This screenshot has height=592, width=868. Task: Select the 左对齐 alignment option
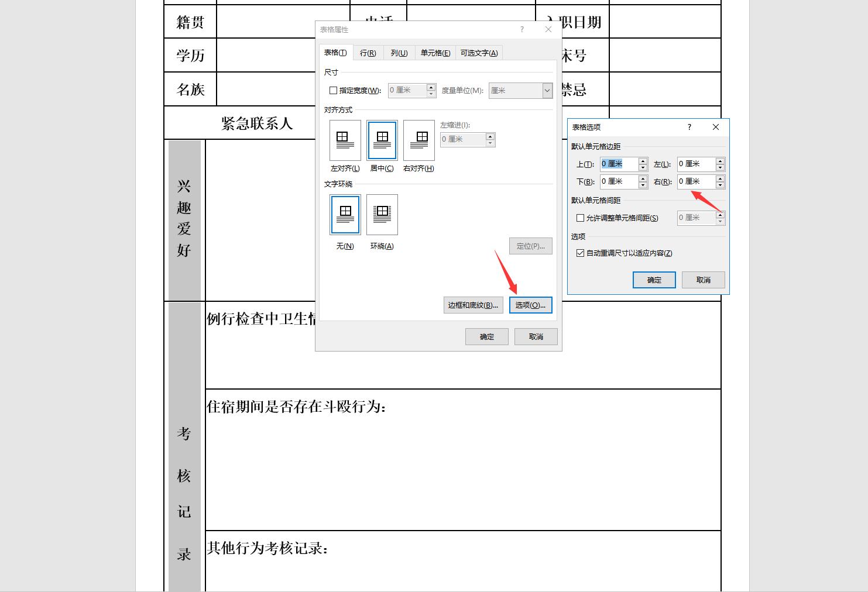pyautogui.click(x=345, y=140)
